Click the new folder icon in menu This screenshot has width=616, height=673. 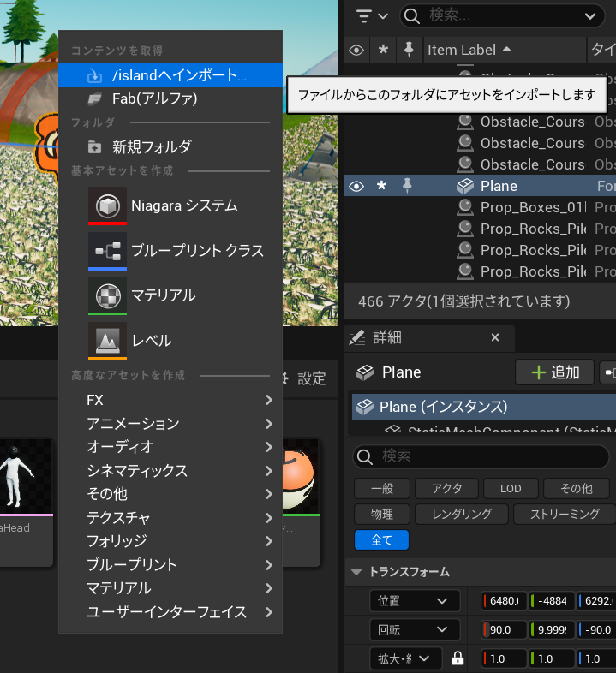tap(94, 147)
